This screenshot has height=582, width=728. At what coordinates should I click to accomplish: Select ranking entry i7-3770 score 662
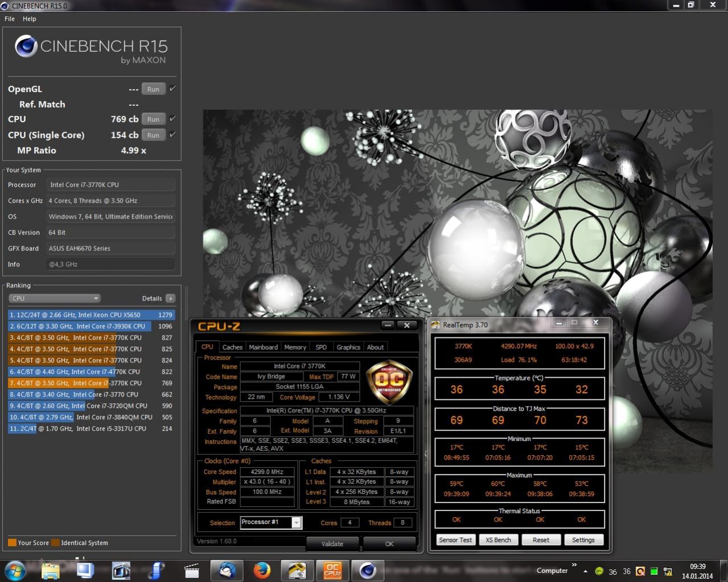(x=91, y=394)
